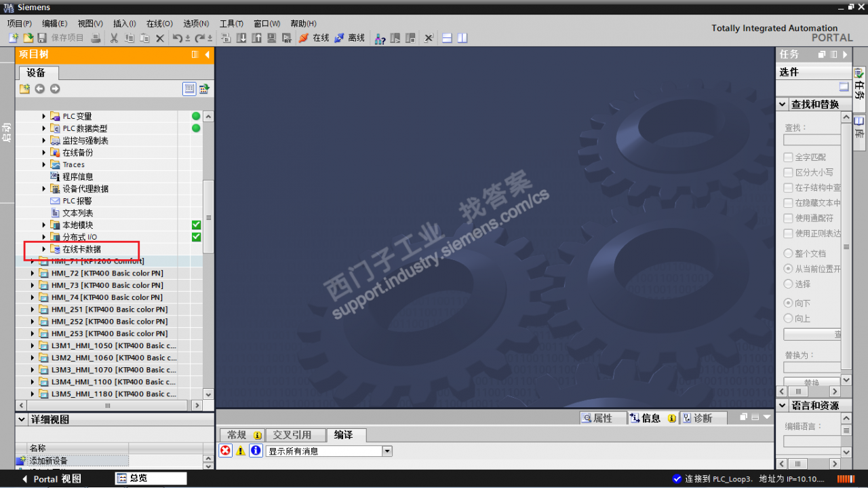Create a new project via toolbar icon

[13, 38]
